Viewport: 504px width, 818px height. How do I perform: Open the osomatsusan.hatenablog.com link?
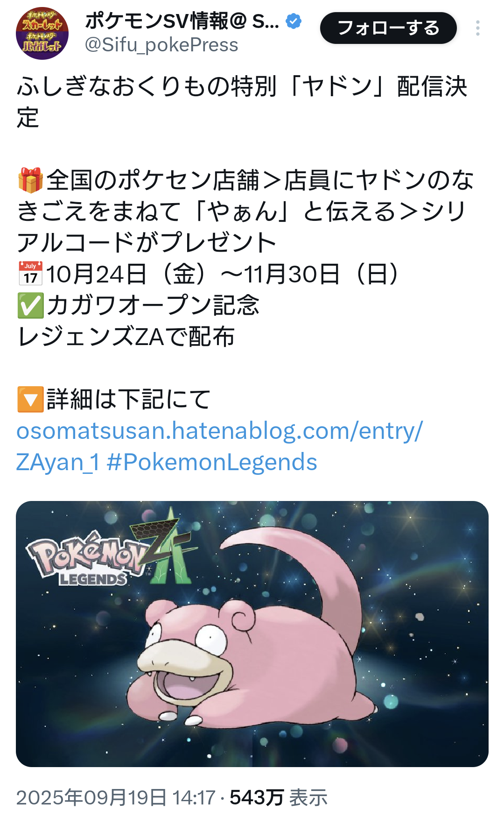click(x=219, y=446)
